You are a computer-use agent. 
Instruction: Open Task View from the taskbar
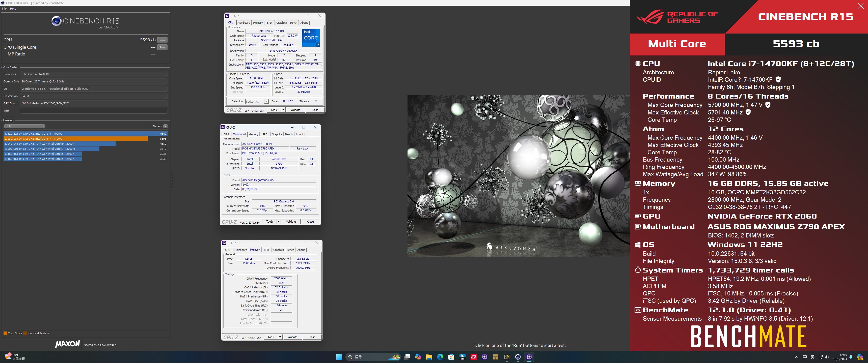tap(407, 357)
